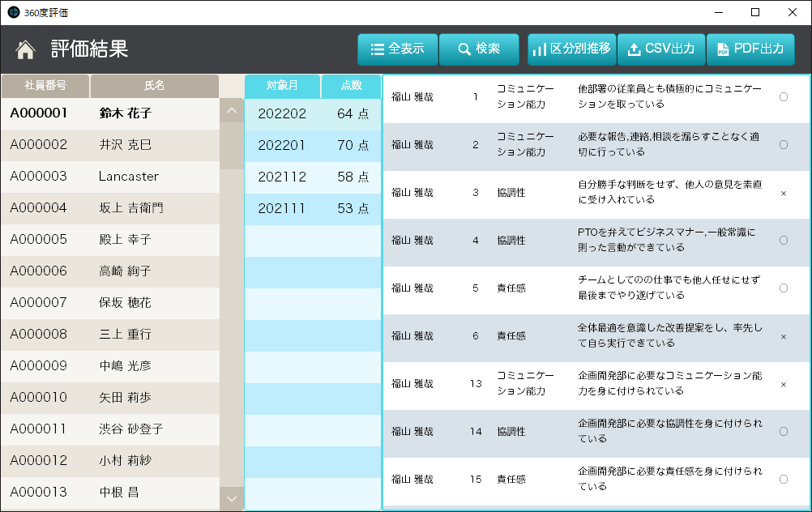Export data with CSV出力 button
Image resolution: width=812 pixels, height=512 pixels.
661,49
